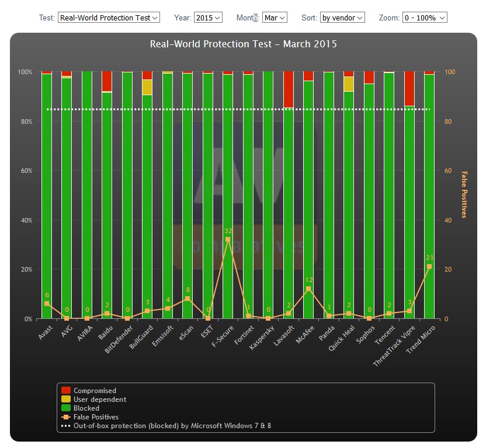Click the Baidu vendor axis label
493x448 pixels.
(106, 332)
